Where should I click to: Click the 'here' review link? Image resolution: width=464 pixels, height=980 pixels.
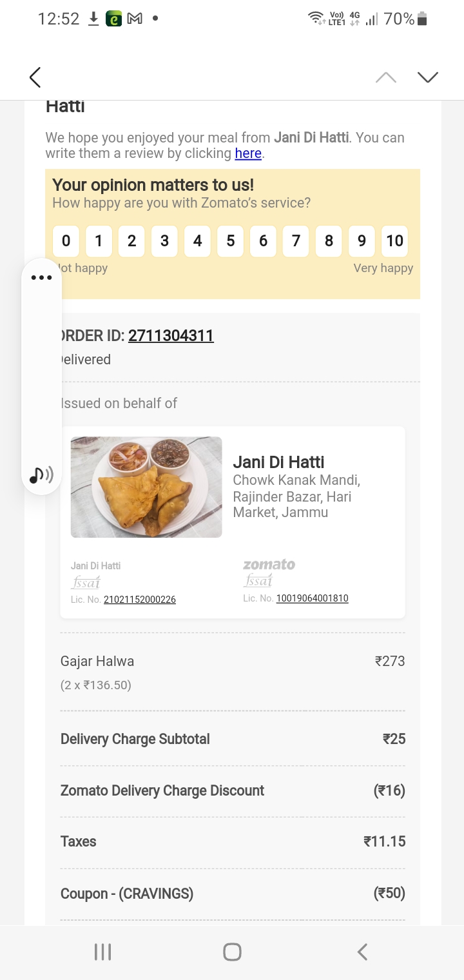[x=248, y=153]
